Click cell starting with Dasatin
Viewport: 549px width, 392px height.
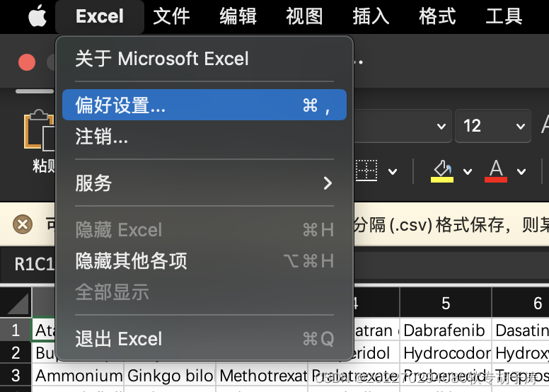tap(521, 330)
